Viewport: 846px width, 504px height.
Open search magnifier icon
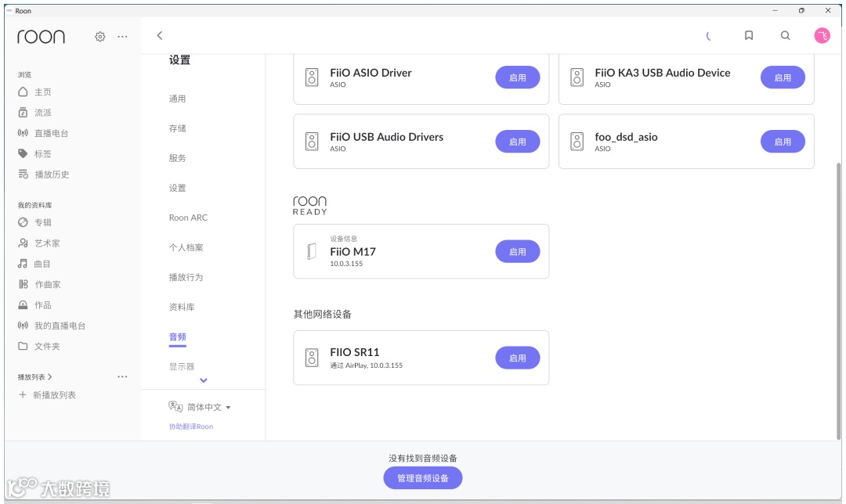pyautogui.click(x=786, y=35)
